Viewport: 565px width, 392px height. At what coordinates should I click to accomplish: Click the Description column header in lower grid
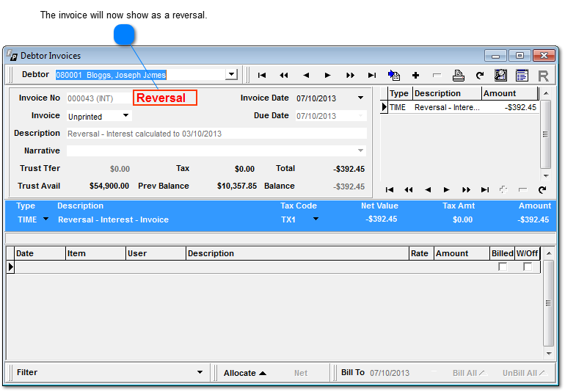[297, 253]
